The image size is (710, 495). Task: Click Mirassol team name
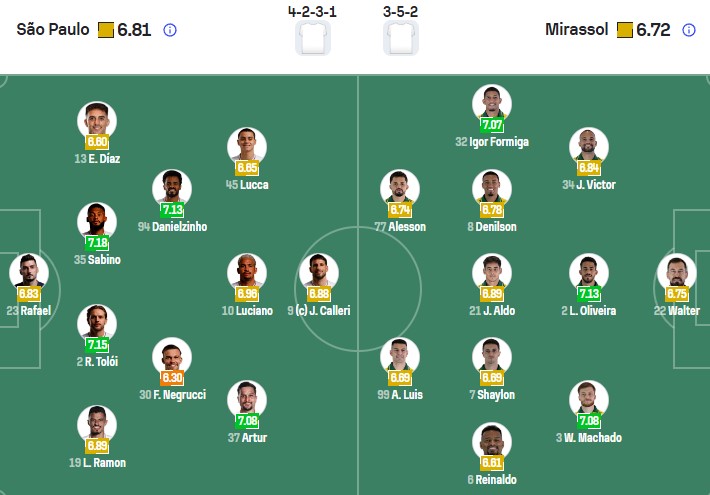[x=576, y=30]
